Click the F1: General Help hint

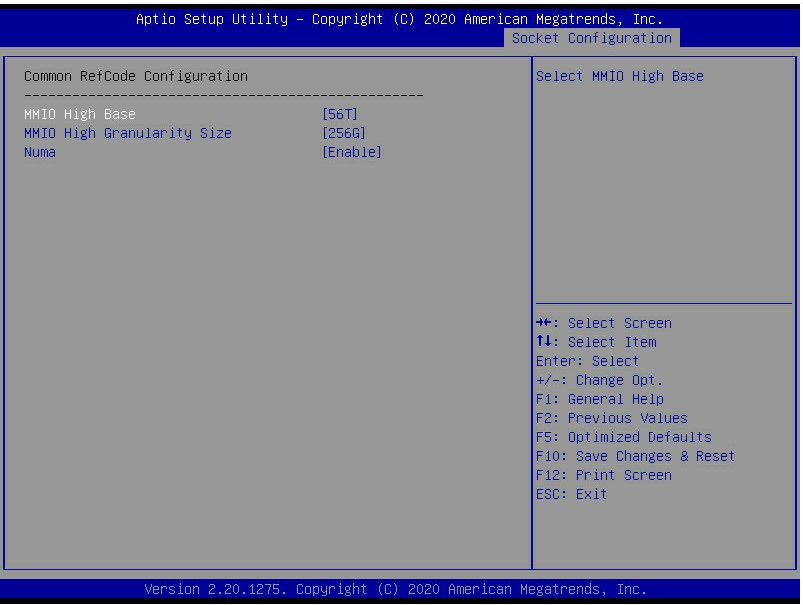pyautogui.click(x=600, y=399)
